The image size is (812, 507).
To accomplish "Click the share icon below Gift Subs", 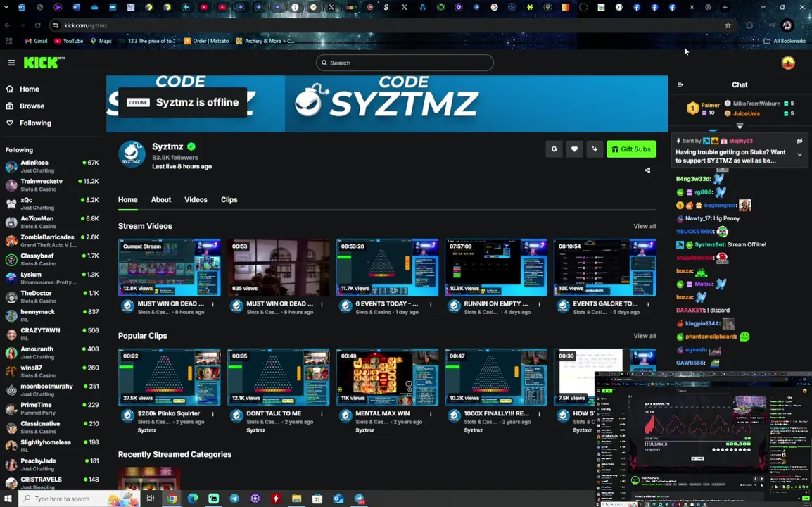I will click(647, 170).
